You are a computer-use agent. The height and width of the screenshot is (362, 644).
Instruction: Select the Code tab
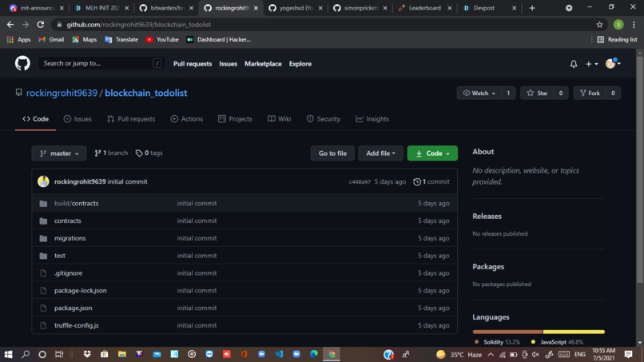[x=35, y=119]
